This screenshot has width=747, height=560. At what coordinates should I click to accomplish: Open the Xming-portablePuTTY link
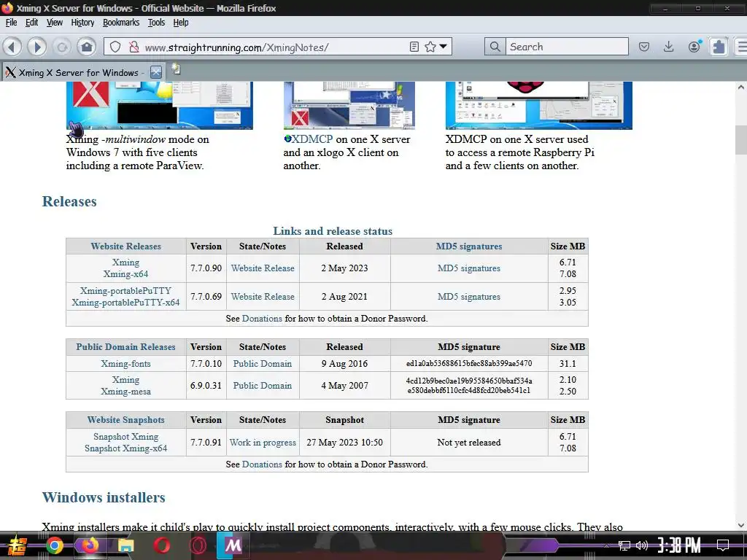coord(125,290)
